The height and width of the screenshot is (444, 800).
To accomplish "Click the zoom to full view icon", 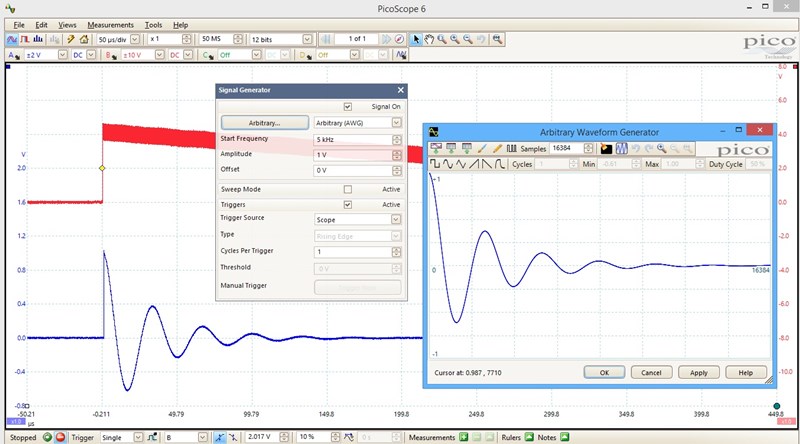I will click(497, 39).
